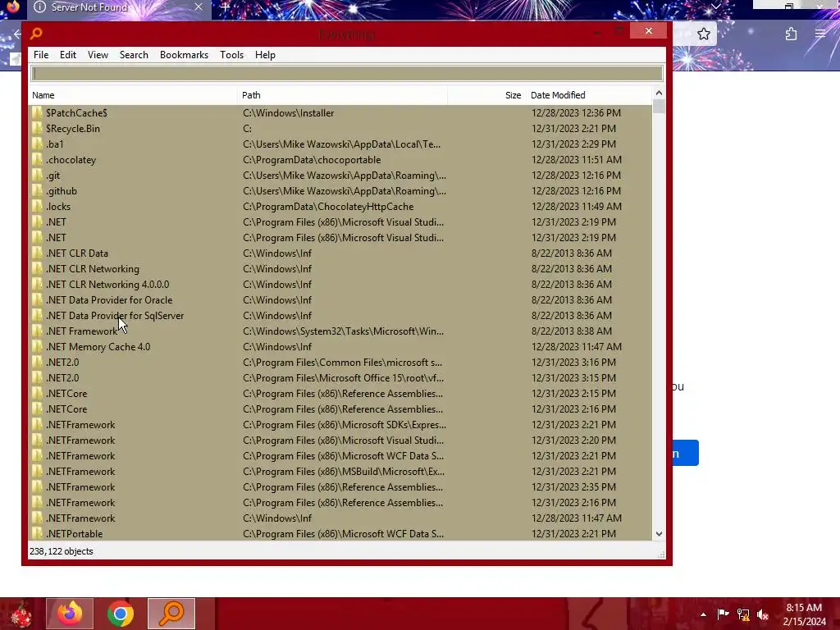Open a new tab in Firefox
840x630 pixels.
point(225,7)
